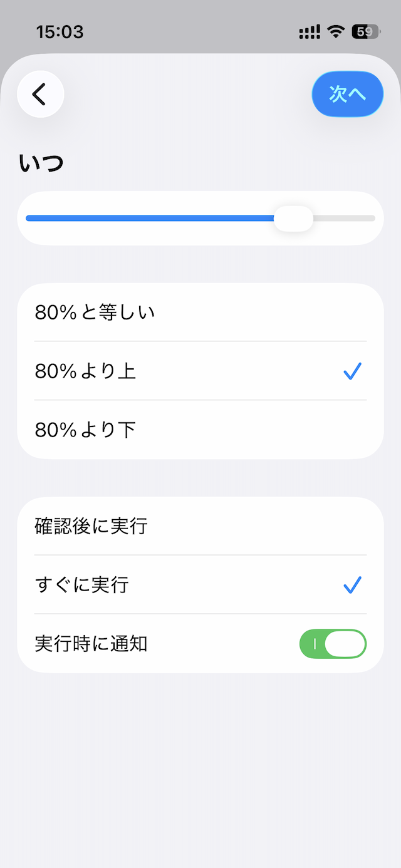Click the checkmark beside 80%より上
Image resolution: width=401 pixels, height=868 pixels.
[x=352, y=371]
